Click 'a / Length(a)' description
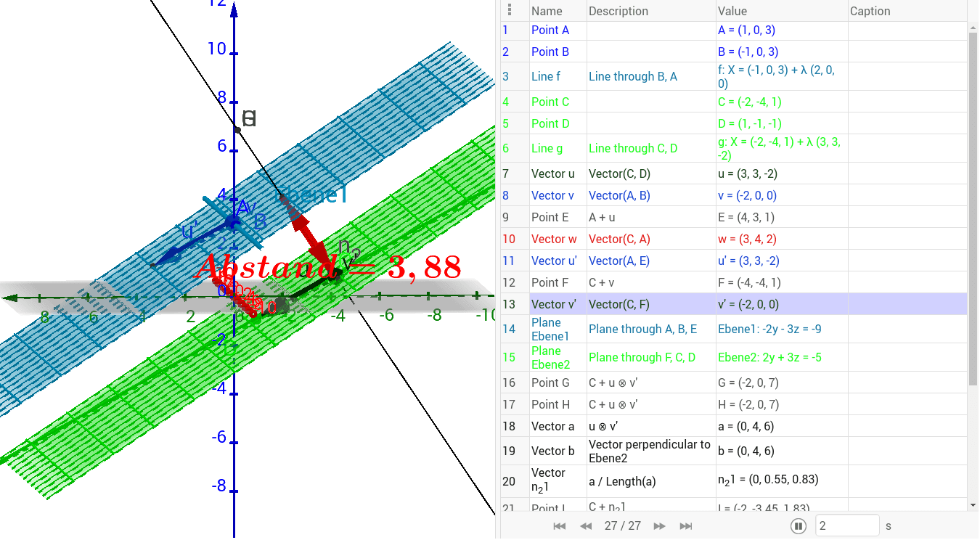980x540 pixels. pos(621,480)
